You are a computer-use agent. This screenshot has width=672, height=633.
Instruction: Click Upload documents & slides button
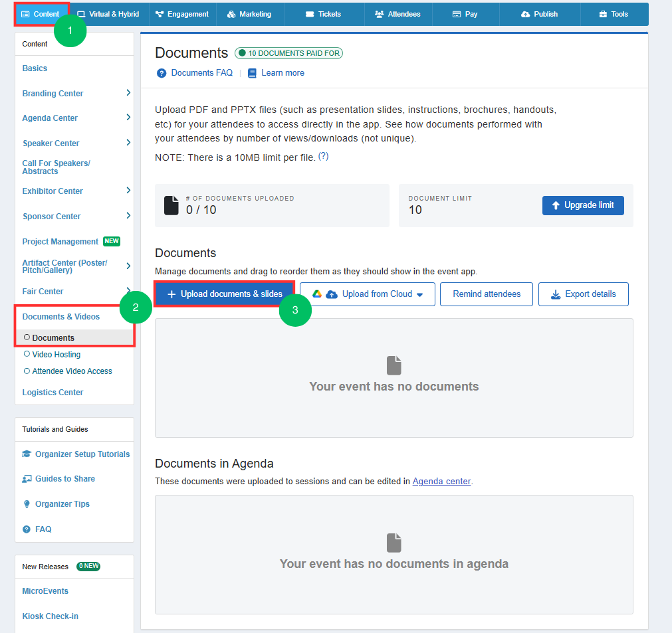tap(225, 294)
